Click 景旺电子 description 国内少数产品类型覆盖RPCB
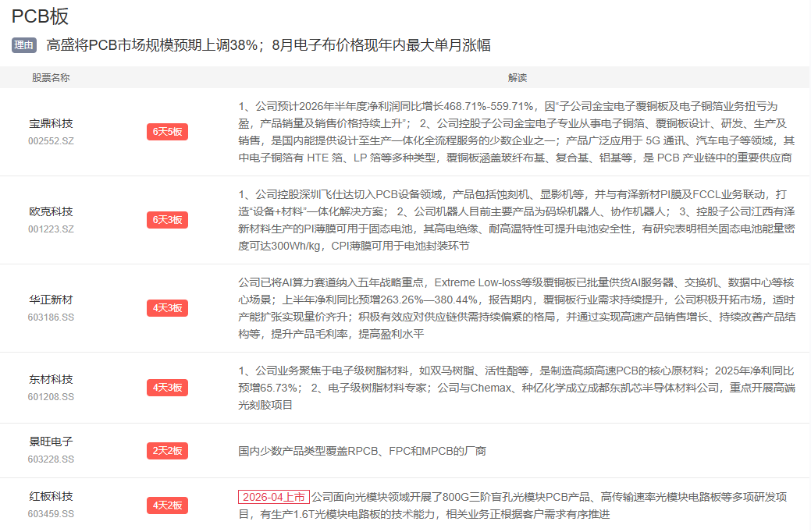This screenshot has width=811, height=532. click(362, 451)
